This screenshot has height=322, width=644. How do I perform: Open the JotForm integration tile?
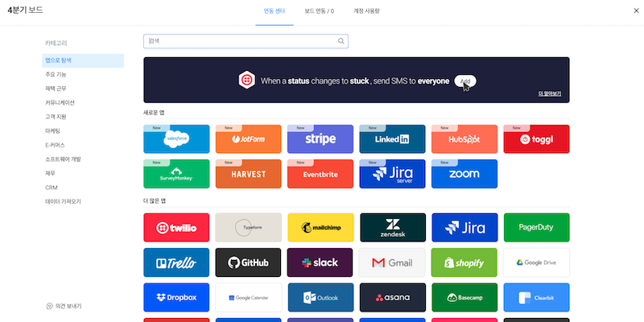[249, 139]
